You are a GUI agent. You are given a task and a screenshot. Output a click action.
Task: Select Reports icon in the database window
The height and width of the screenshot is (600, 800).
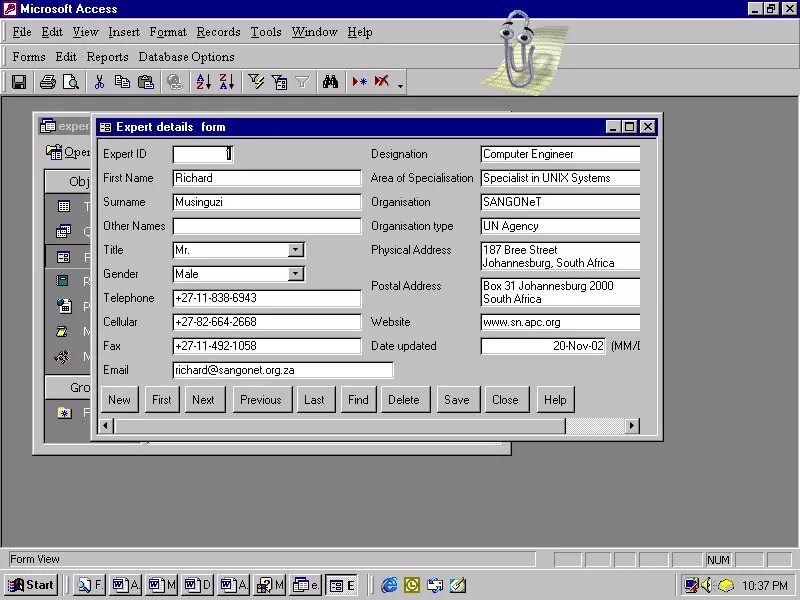pyautogui.click(x=62, y=281)
